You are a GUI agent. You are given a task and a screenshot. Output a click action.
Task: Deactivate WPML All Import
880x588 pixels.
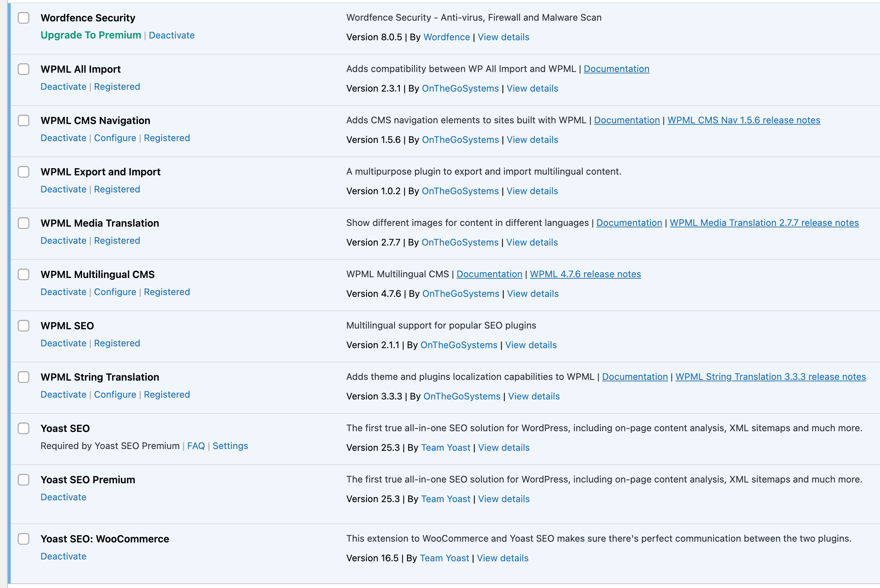point(63,87)
